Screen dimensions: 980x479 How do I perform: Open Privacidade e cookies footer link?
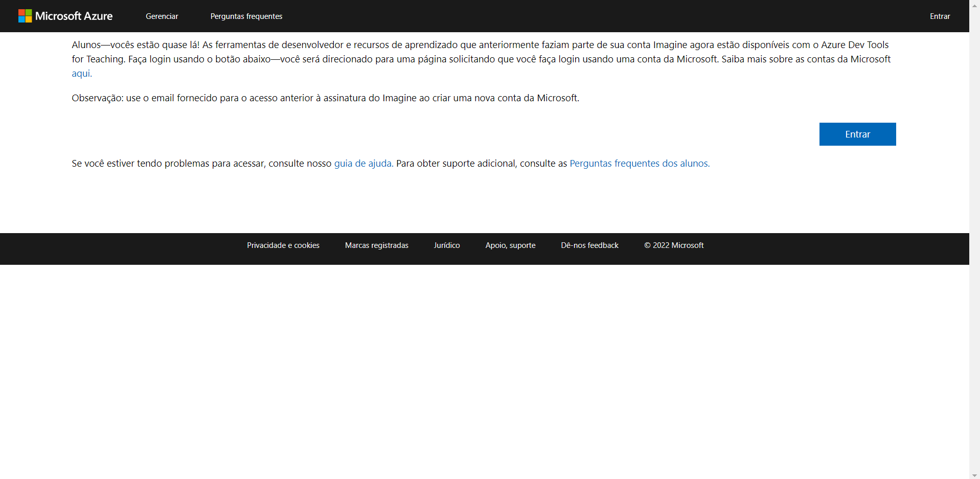tap(283, 245)
